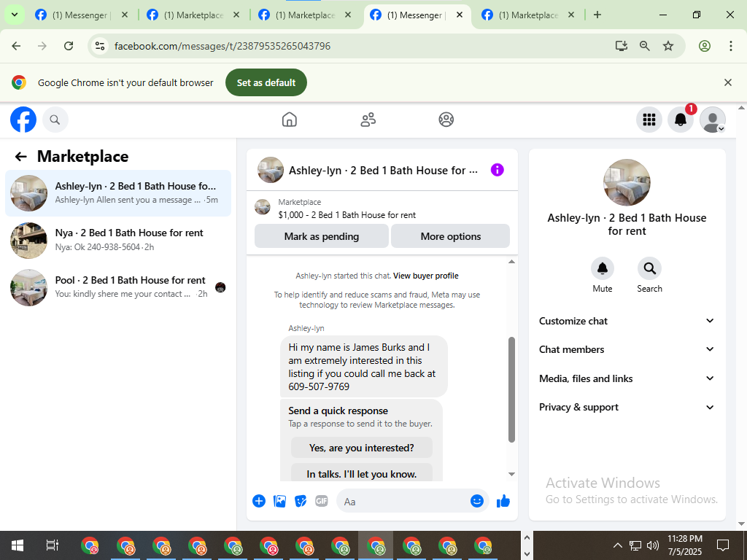Image resolution: width=747 pixels, height=560 pixels.
Task: Switch to the second tab labeled Marketplace
Action: tap(193, 15)
